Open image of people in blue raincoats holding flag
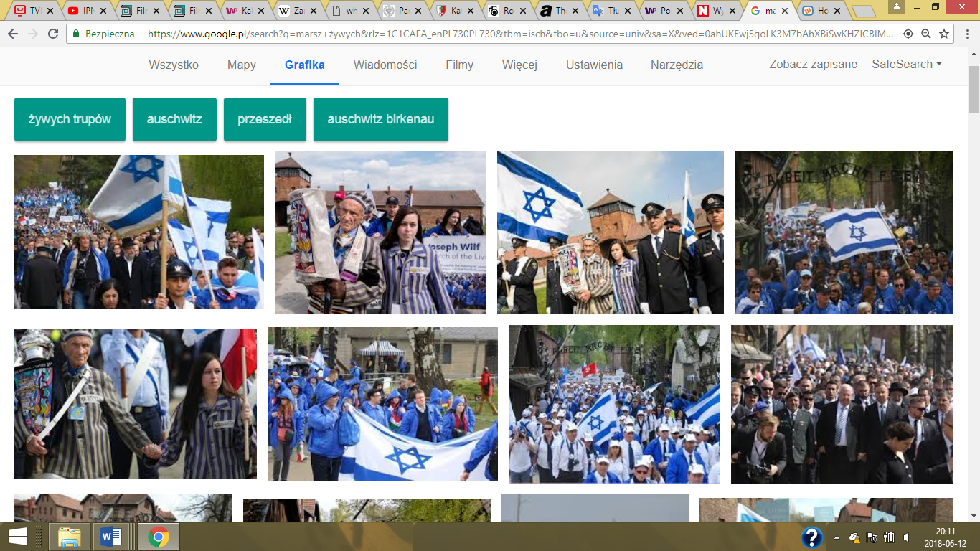980x551 pixels. tap(382, 404)
